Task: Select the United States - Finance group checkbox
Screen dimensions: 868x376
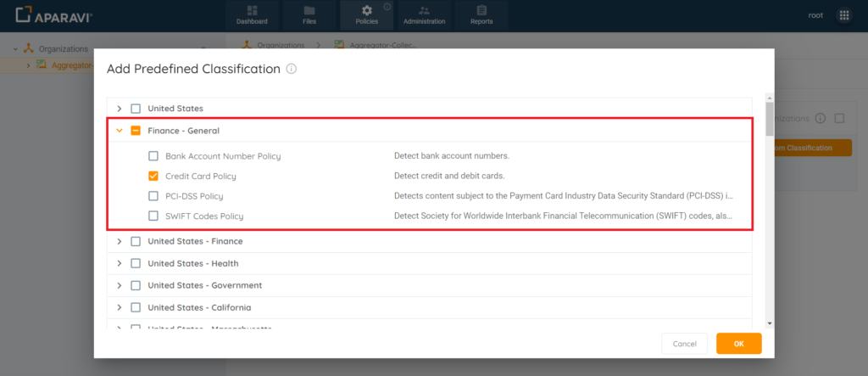Action: point(136,241)
